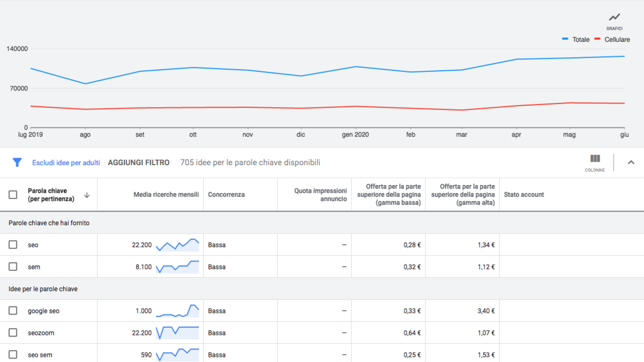Click the 'lug 2019' axis label
This screenshot has width=644, height=362.
pyautogui.click(x=31, y=135)
